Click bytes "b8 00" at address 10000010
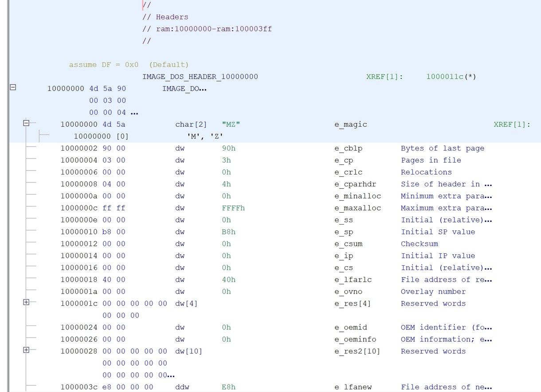Image resolution: width=541 pixels, height=392 pixels. pyautogui.click(x=114, y=232)
